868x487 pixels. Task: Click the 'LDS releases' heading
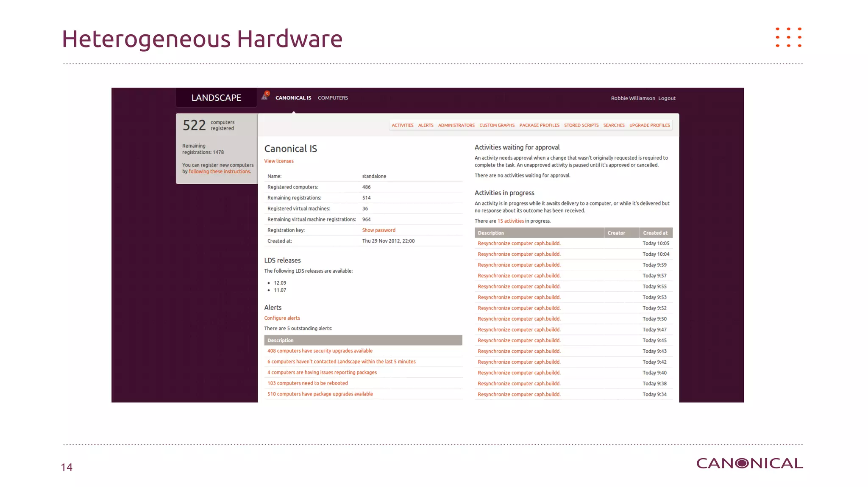[x=282, y=260]
